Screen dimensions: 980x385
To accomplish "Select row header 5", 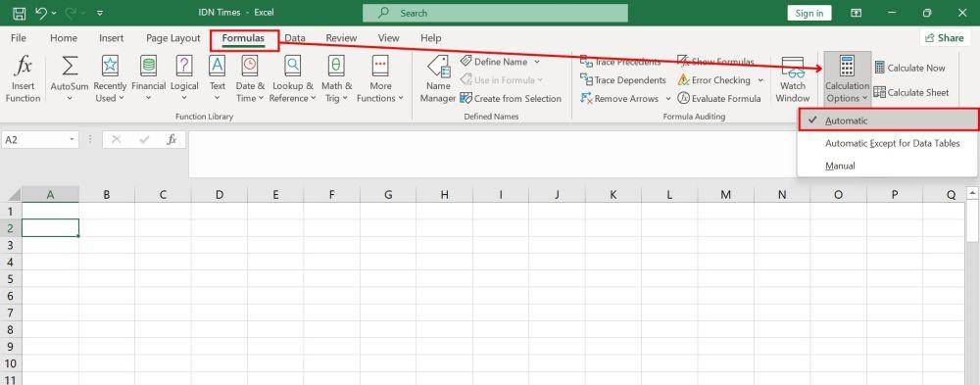I will click(10, 278).
